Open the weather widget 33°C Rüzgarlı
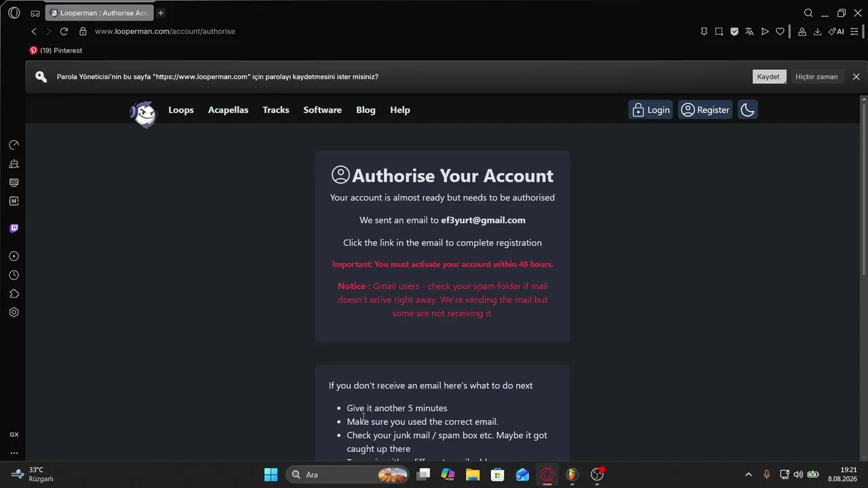This screenshot has width=868, height=488. 33,474
